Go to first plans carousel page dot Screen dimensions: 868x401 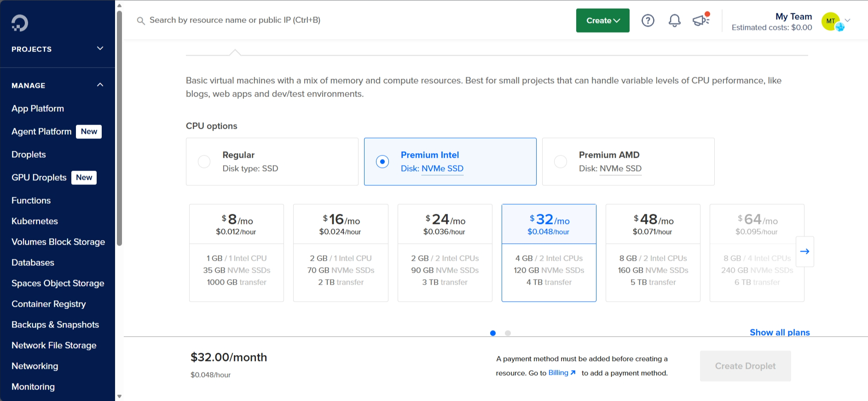point(493,333)
